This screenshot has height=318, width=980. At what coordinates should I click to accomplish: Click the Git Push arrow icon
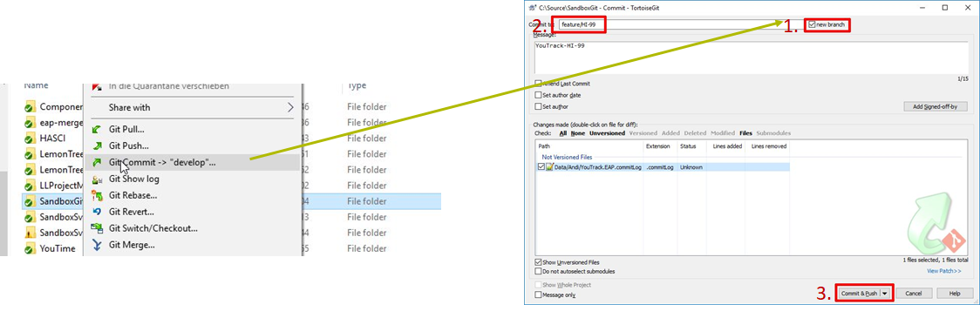pyautogui.click(x=96, y=145)
